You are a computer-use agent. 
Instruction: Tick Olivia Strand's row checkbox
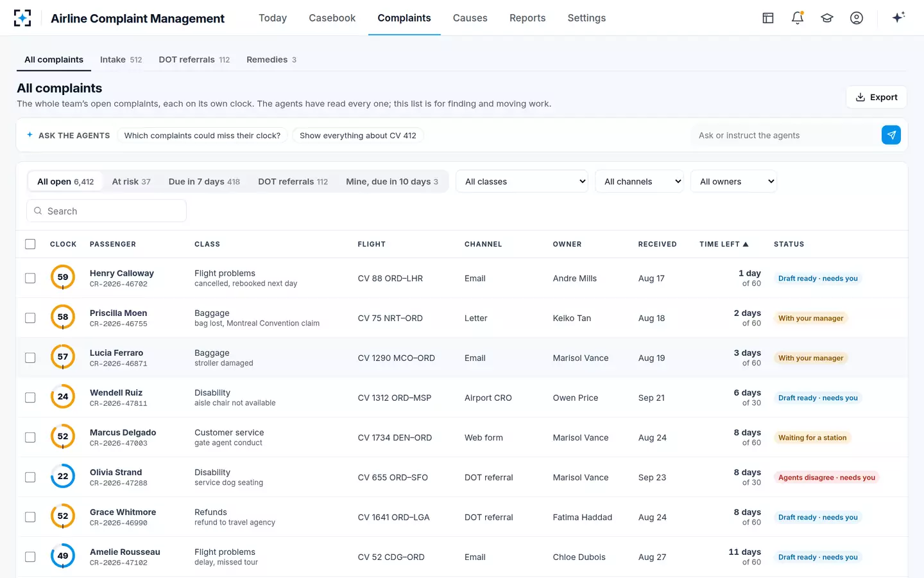30,477
